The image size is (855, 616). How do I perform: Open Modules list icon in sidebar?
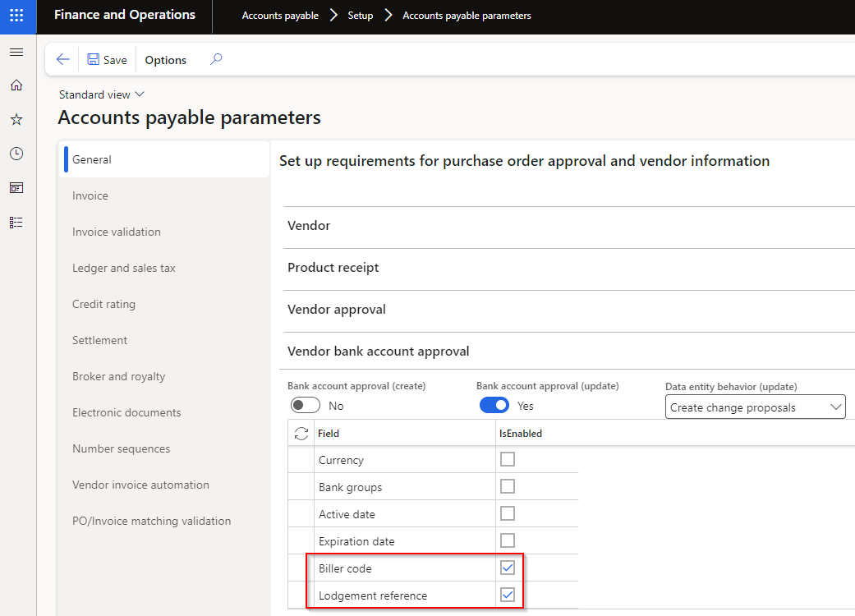[16, 222]
